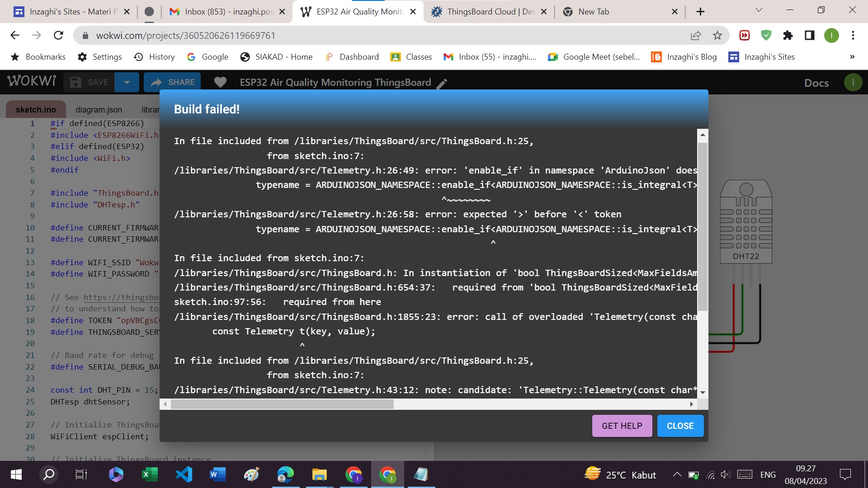Open the Wokwi logo home link

[x=32, y=81]
